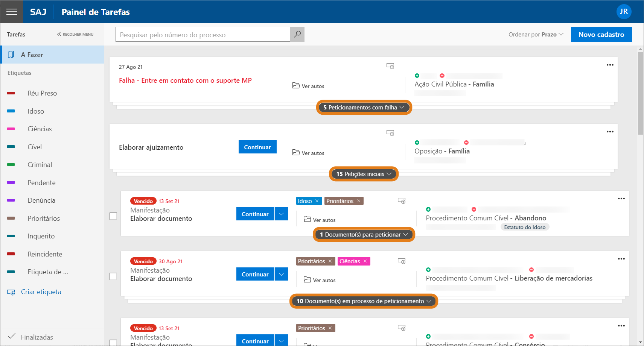Open three-dots menu on Elaborar ajuizamento card
This screenshot has width=644, height=346.
click(610, 132)
